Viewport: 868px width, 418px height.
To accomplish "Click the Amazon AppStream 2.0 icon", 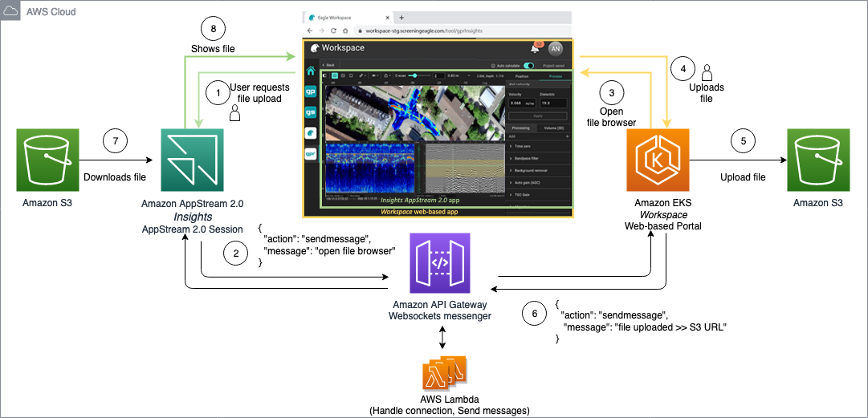I will [x=192, y=160].
